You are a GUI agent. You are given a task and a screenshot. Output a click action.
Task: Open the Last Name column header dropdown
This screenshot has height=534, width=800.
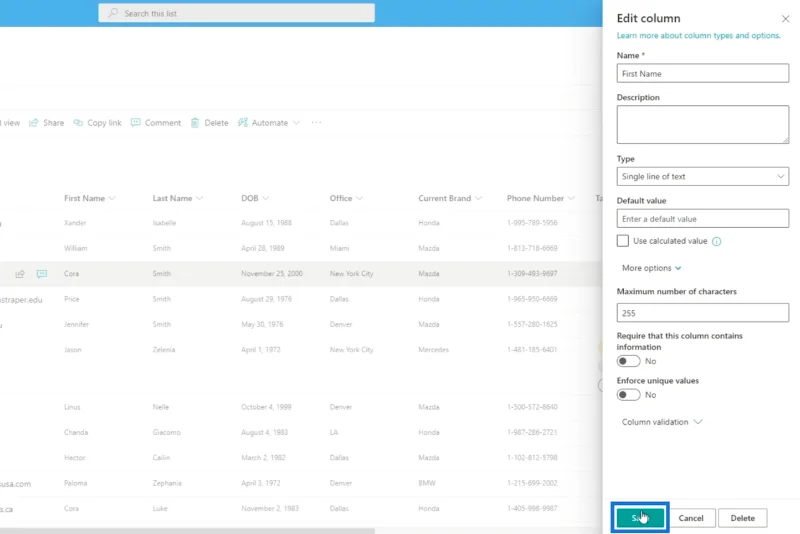[199, 198]
